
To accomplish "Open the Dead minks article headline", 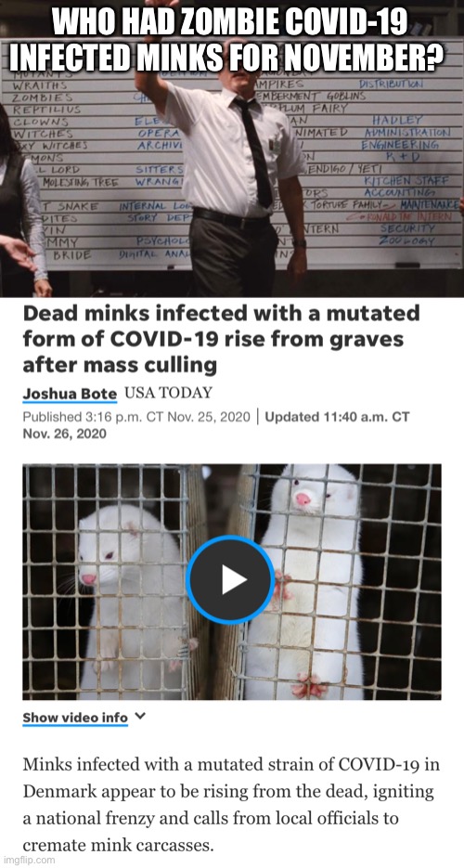I will pos(221,340).
